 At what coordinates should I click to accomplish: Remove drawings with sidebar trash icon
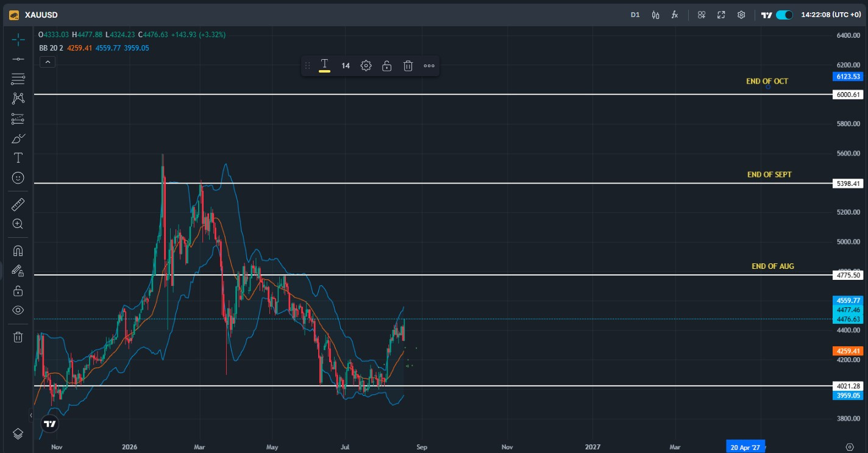pos(18,337)
